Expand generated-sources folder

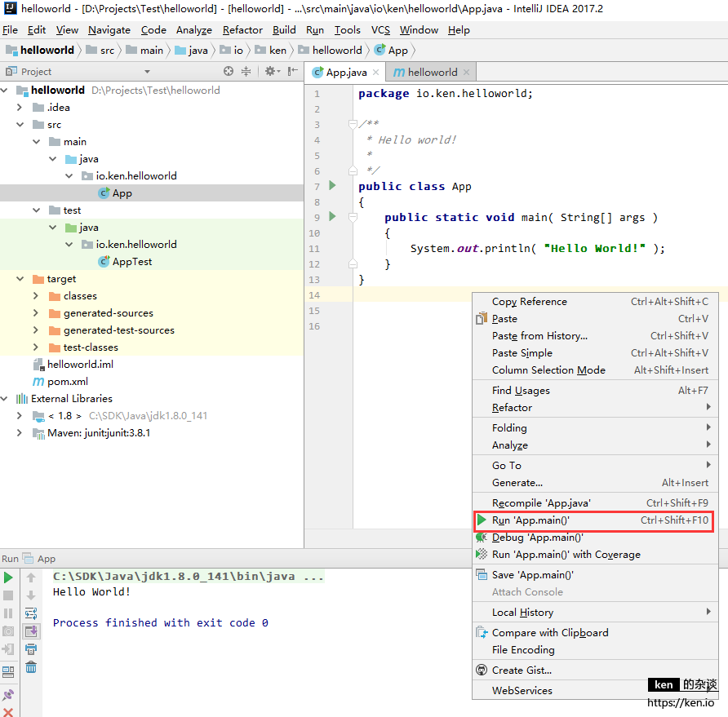click(36, 312)
